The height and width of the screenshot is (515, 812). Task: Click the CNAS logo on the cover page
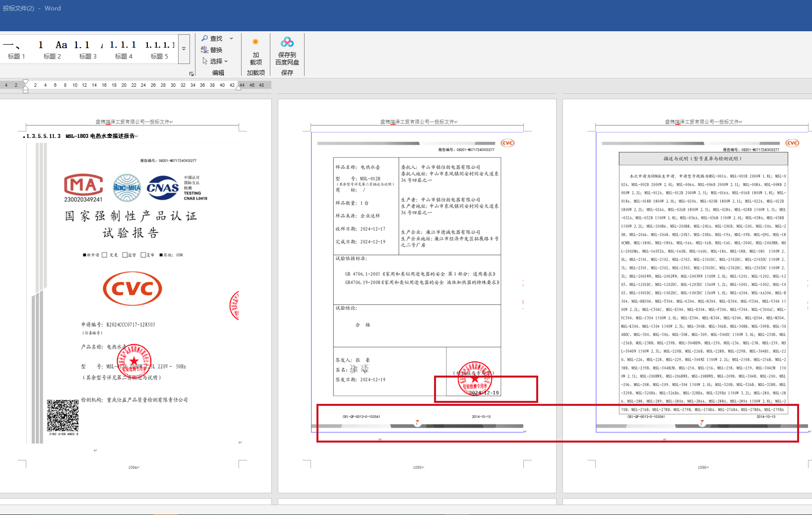pos(163,188)
